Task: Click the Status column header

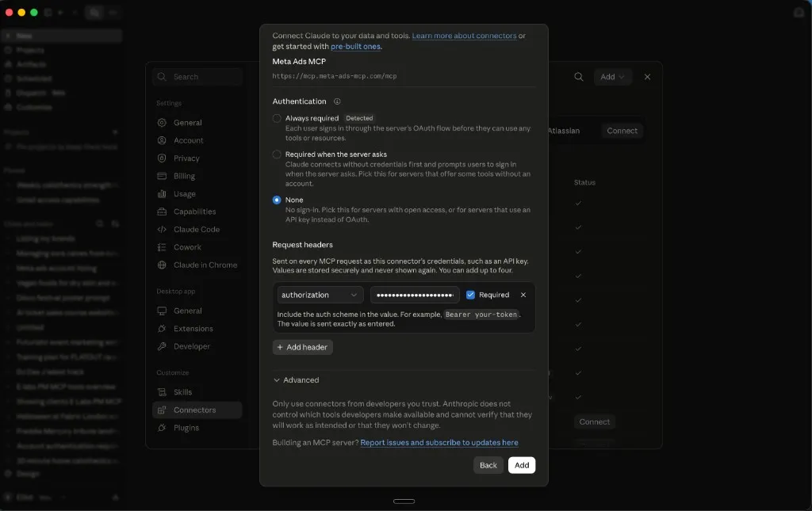Action: tap(584, 182)
